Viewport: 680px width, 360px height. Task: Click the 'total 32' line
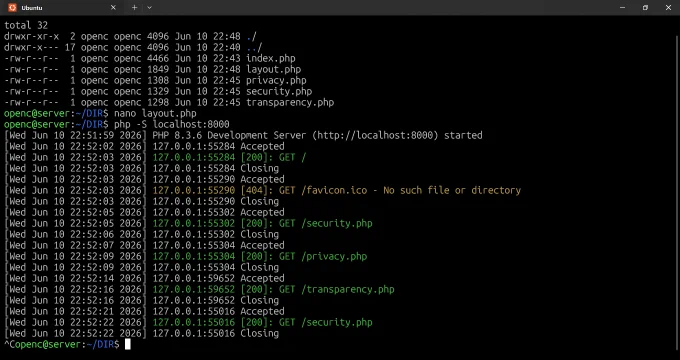coord(26,26)
